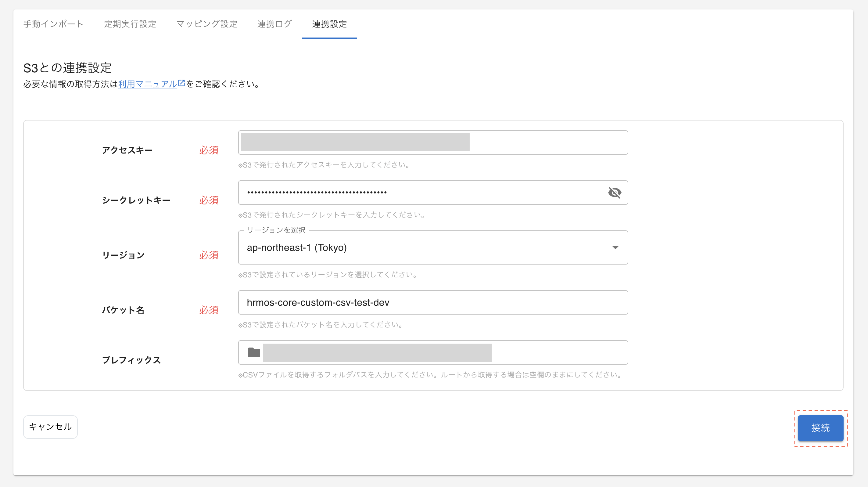Select the 連携設定 tab
This screenshot has height=487, width=868.
(x=329, y=24)
